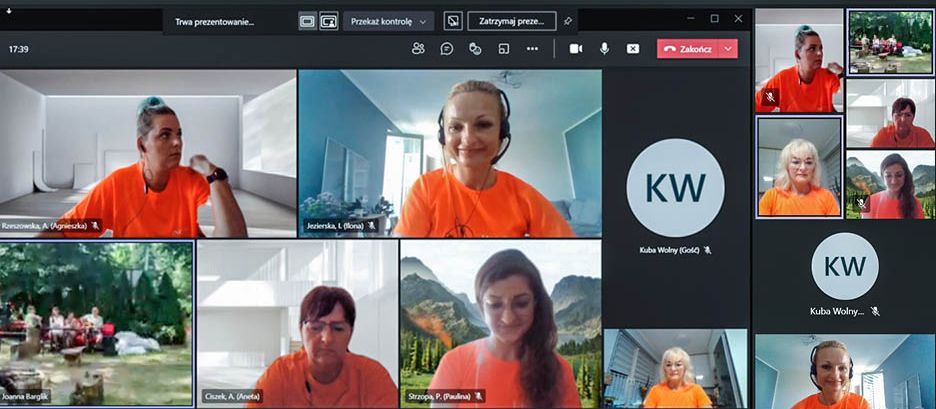Open the Przekaż kontrolę dropdown
The image size is (936, 409).
click(x=389, y=21)
